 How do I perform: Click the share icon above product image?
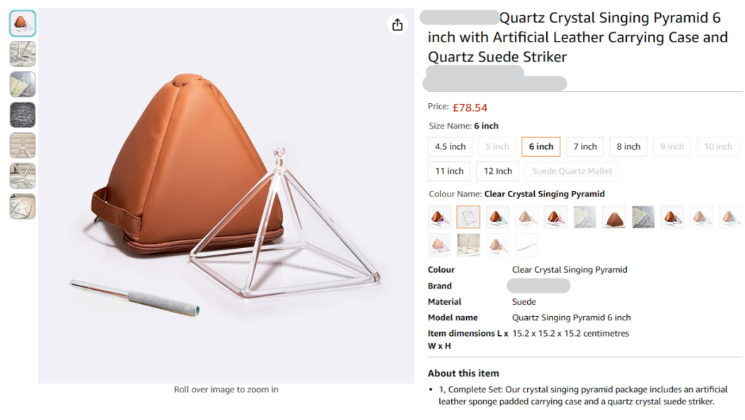[398, 25]
